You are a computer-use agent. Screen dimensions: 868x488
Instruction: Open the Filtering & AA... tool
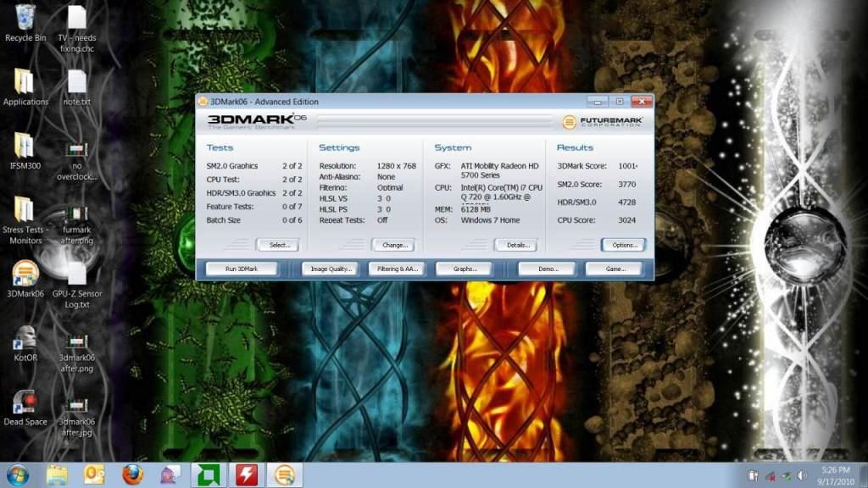[x=397, y=269]
